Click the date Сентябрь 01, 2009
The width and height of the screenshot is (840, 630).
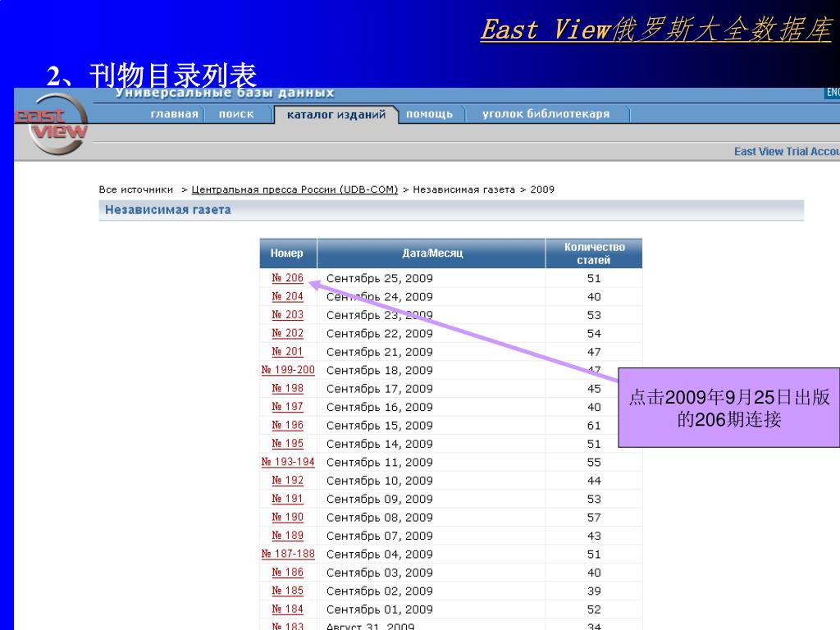click(x=380, y=609)
